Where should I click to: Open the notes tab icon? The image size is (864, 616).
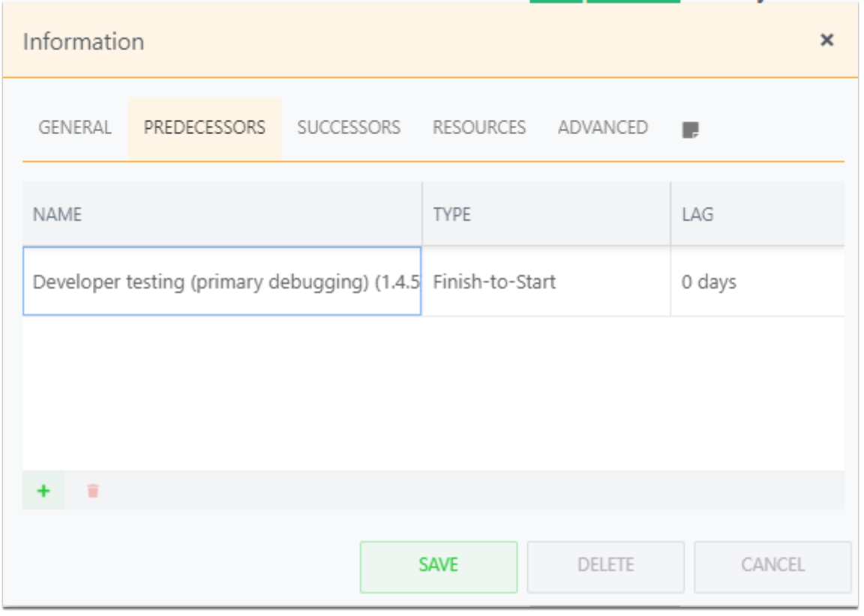(x=691, y=130)
